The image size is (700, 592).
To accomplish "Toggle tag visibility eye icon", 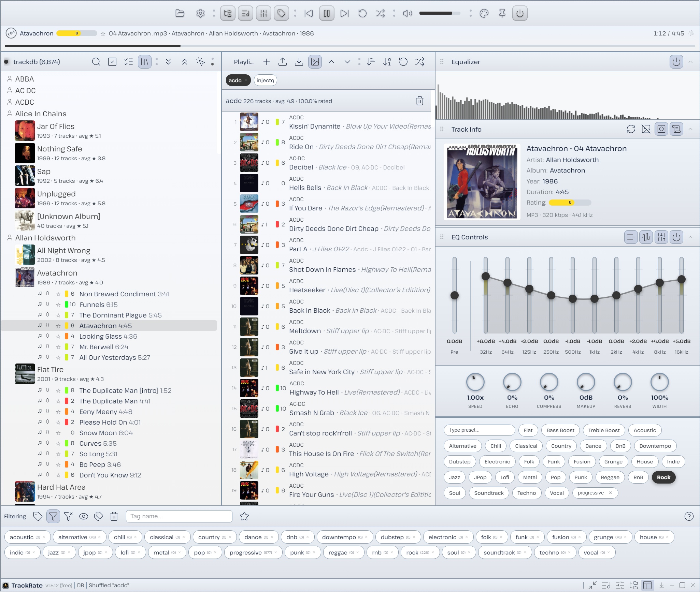I will point(84,516).
